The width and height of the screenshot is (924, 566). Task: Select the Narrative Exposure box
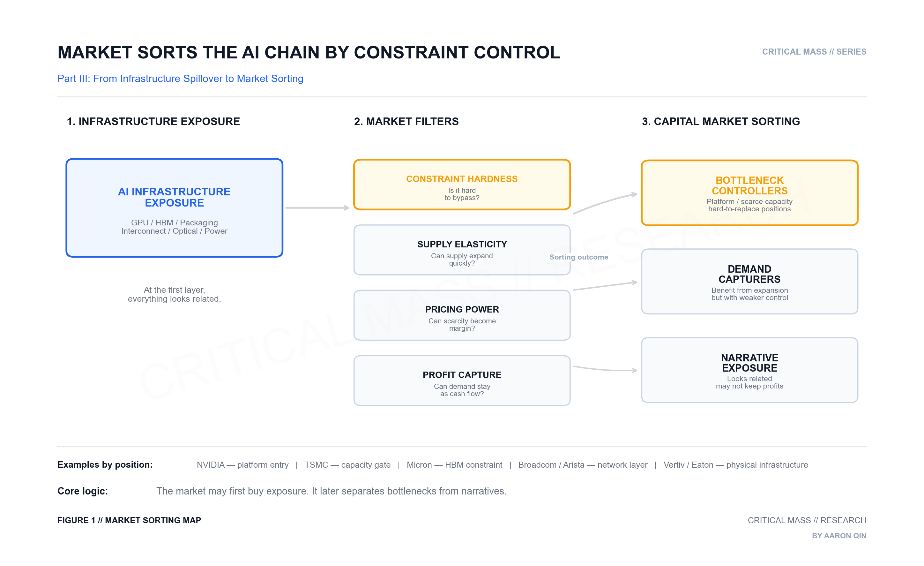pos(749,370)
